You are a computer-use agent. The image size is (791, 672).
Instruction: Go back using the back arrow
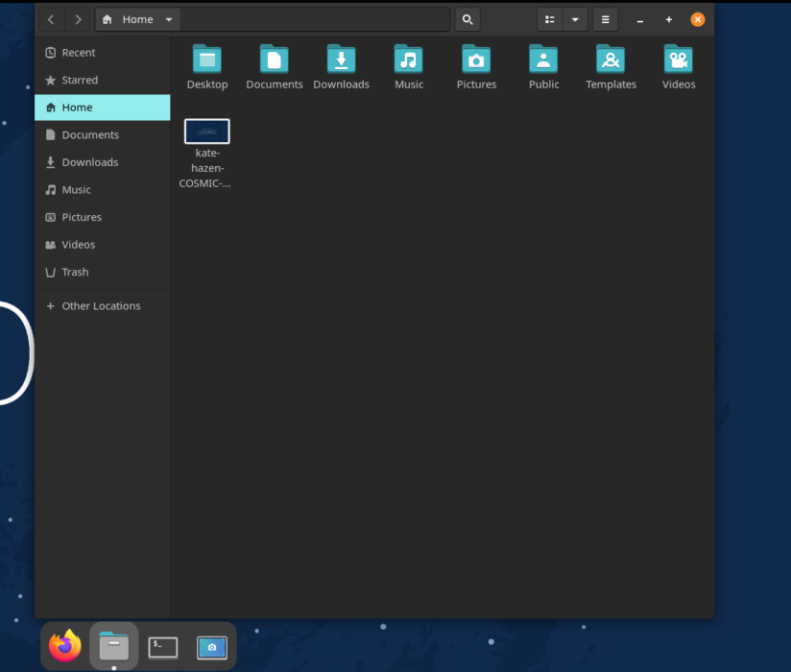[x=51, y=19]
